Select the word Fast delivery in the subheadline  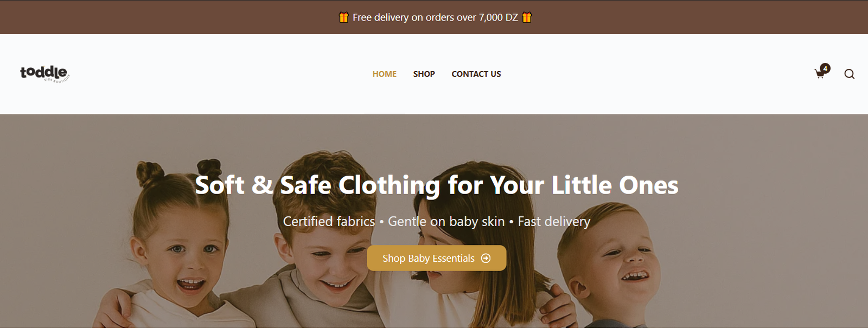coord(554,222)
